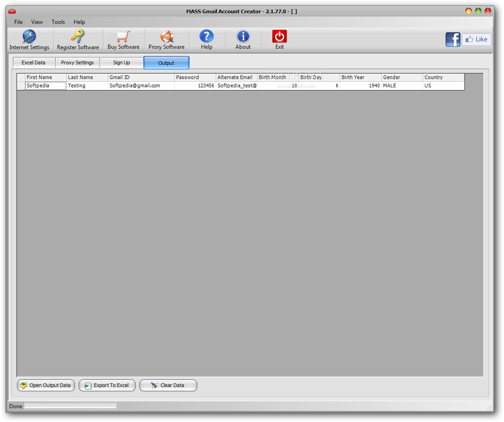The image size is (504, 422).
Task: Switch to the Proxy Settings tab
Action: (x=77, y=63)
